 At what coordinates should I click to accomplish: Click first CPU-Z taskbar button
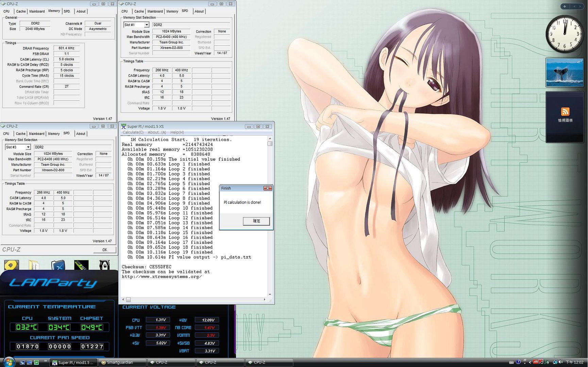pyautogui.click(x=171, y=363)
